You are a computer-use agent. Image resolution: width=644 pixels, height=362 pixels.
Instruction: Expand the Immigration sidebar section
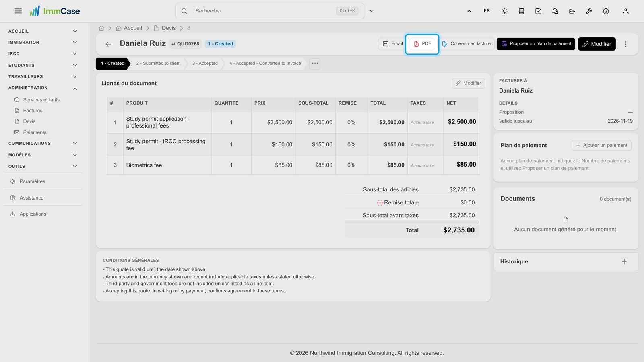(43, 42)
